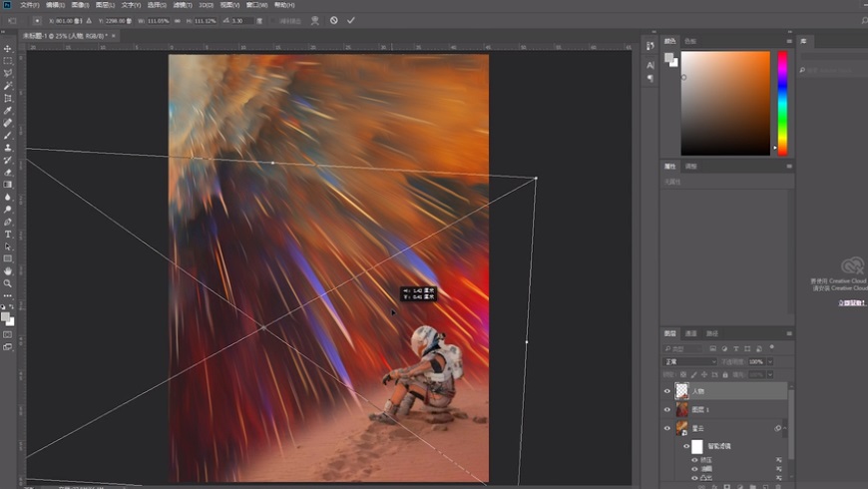Click the rainbow hue slider strip

click(x=782, y=103)
